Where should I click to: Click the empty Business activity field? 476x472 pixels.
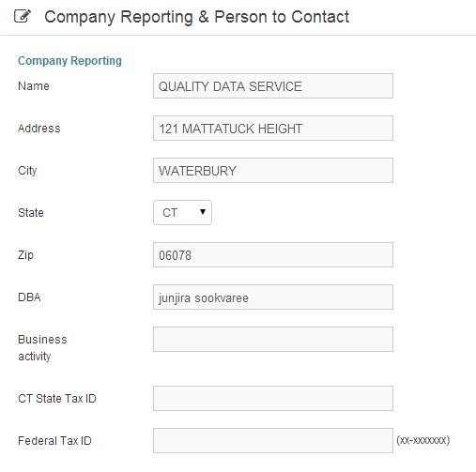[x=273, y=340]
